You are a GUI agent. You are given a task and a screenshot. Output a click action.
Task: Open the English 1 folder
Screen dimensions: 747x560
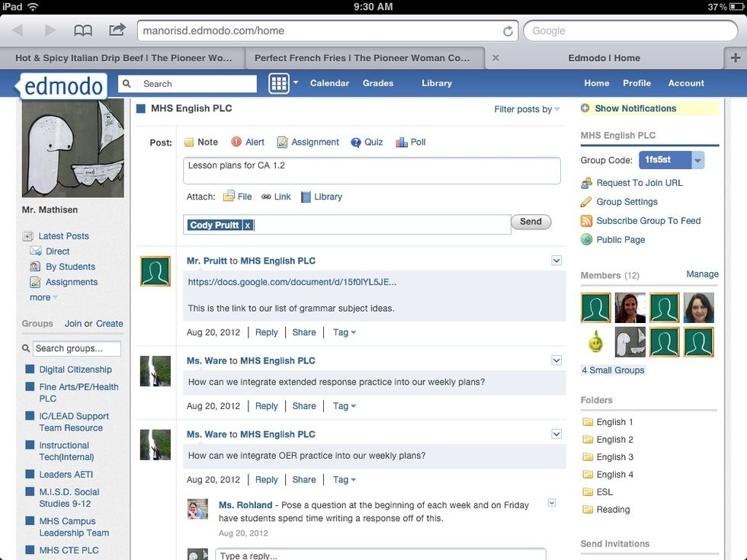[608, 422]
